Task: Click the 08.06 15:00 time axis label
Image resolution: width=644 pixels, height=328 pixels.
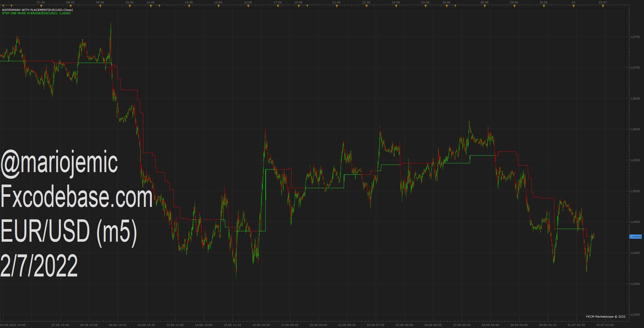Action: pos(89,325)
